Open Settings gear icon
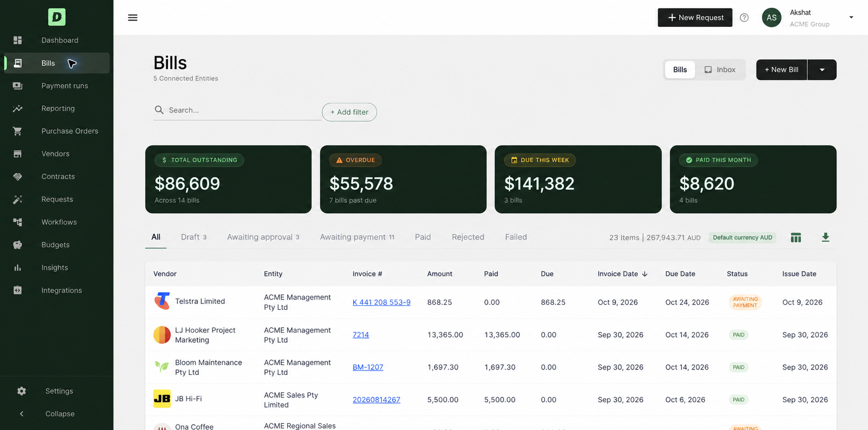Image resolution: width=868 pixels, height=430 pixels. pos(21,391)
